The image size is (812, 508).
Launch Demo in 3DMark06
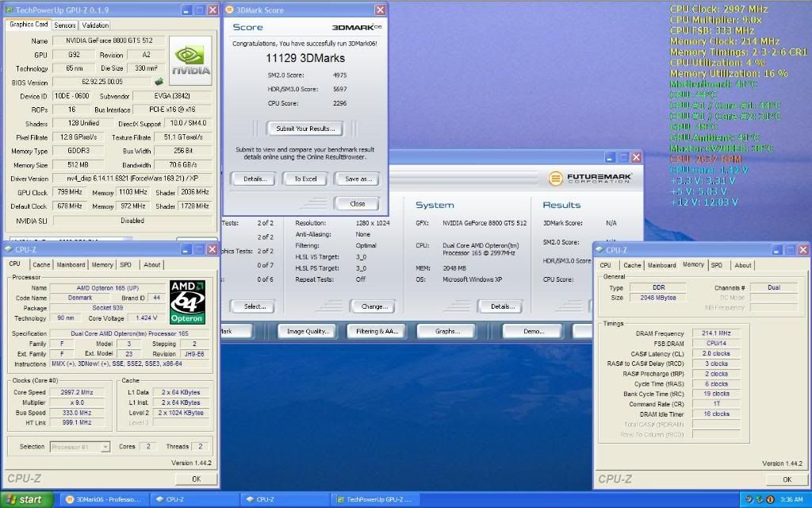coord(534,331)
